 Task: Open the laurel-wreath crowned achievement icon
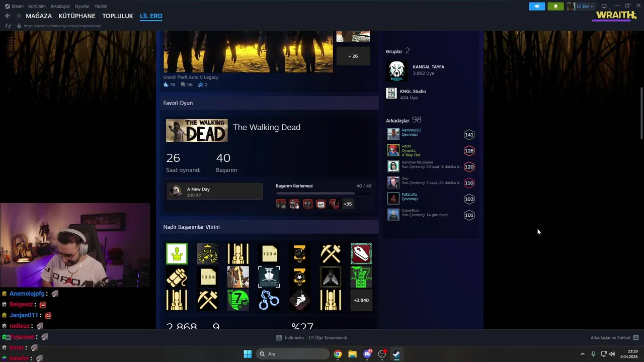[x=207, y=254]
